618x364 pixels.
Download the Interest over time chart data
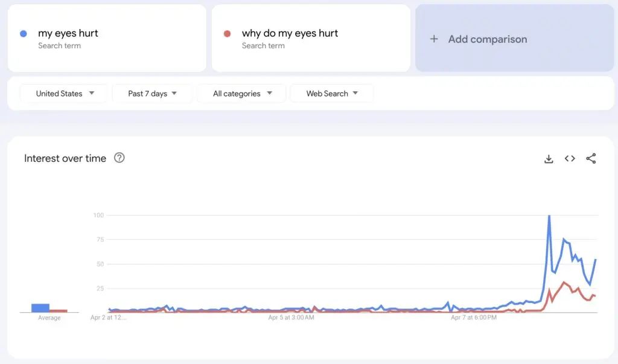(x=549, y=159)
